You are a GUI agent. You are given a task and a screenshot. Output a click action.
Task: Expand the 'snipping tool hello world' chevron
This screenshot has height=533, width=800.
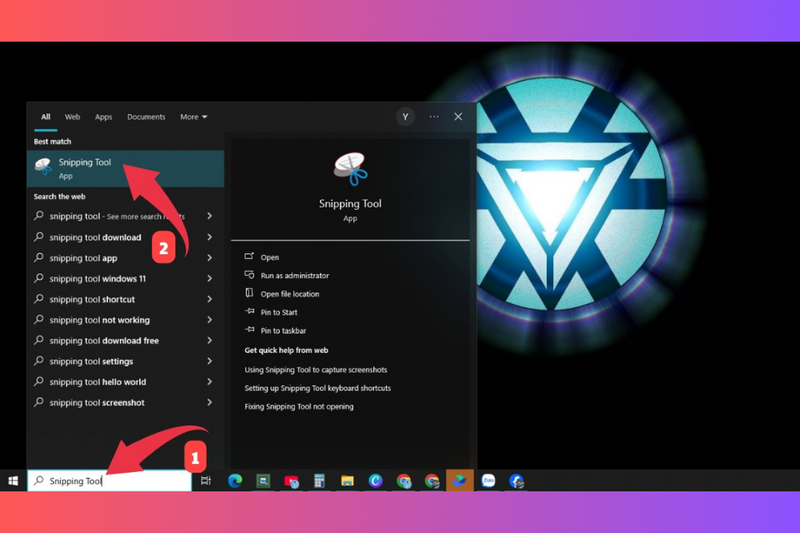coord(209,382)
